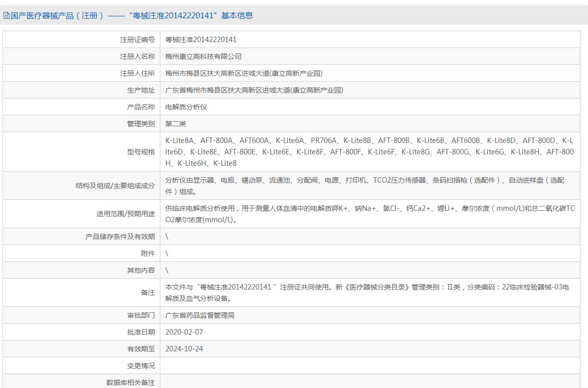
Task: Click the label 管理类别
Action: [x=141, y=124]
